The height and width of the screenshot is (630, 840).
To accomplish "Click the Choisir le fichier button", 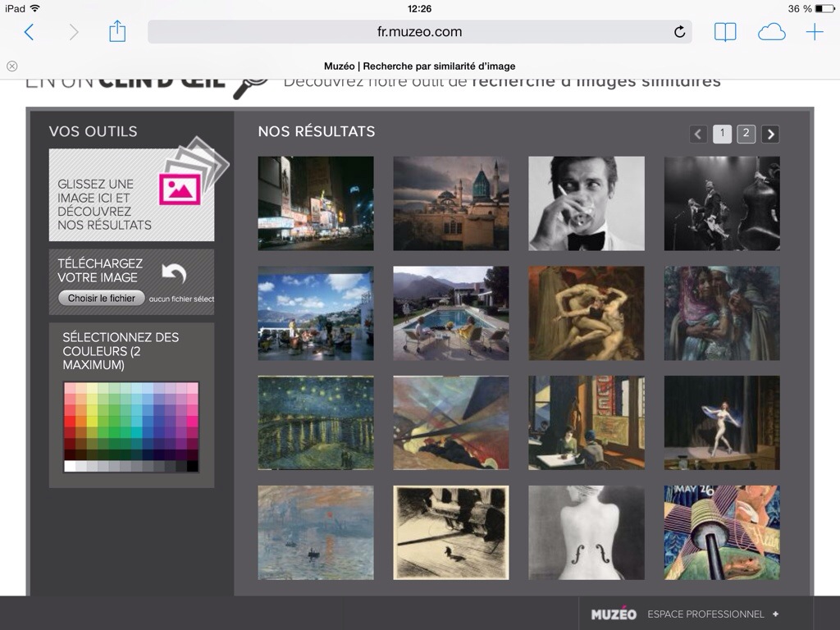I will click(101, 299).
